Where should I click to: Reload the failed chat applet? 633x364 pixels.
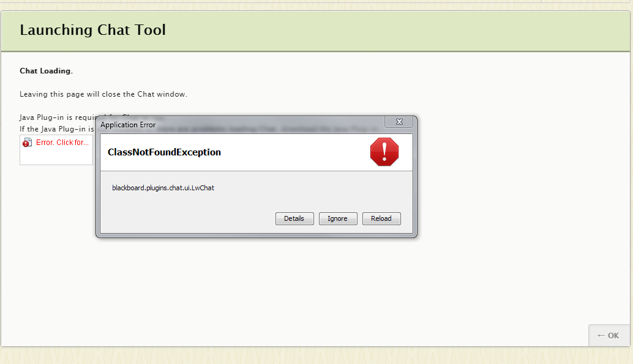[x=381, y=218]
